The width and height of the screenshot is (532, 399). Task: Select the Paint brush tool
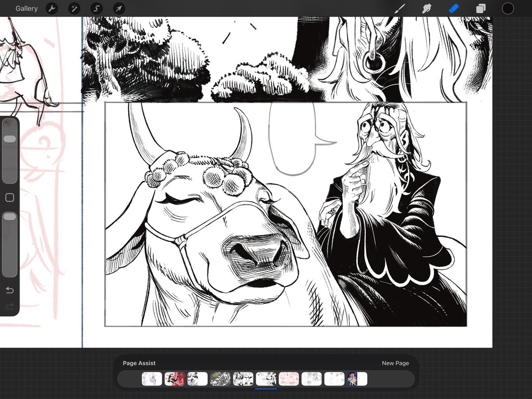[x=400, y=8]
